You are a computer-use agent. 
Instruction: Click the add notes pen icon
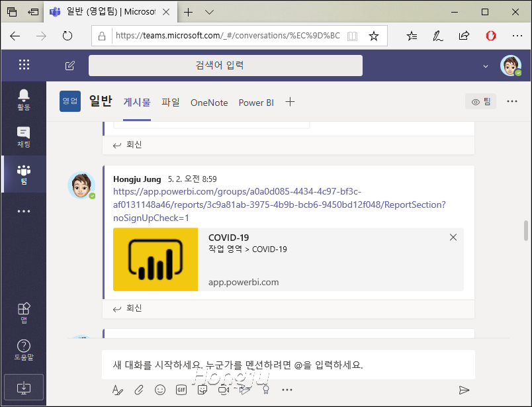click(437, 36)
